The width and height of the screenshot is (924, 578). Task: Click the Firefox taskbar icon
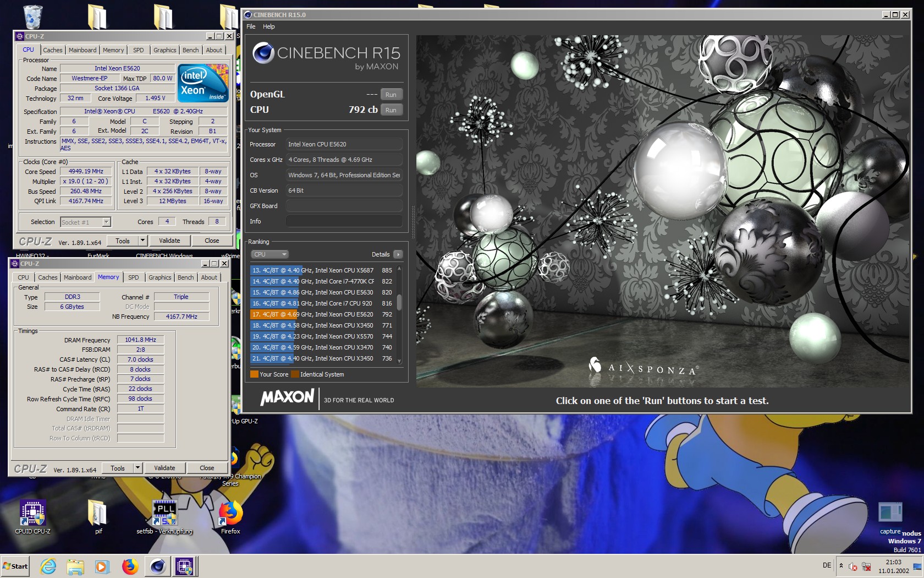[x=130, y=566]
